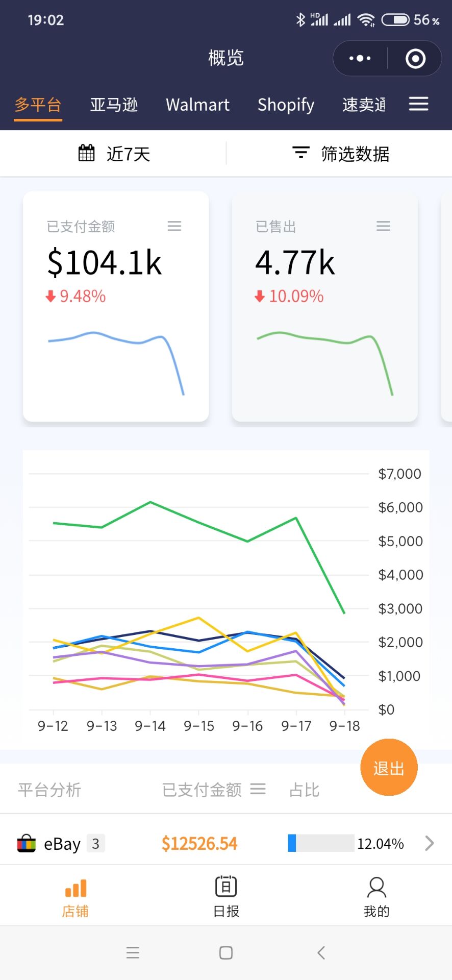This screenshot has height=980, width=452.
Task: Open the 筛选数据 filter options
Action: click(x=355, y=154)
